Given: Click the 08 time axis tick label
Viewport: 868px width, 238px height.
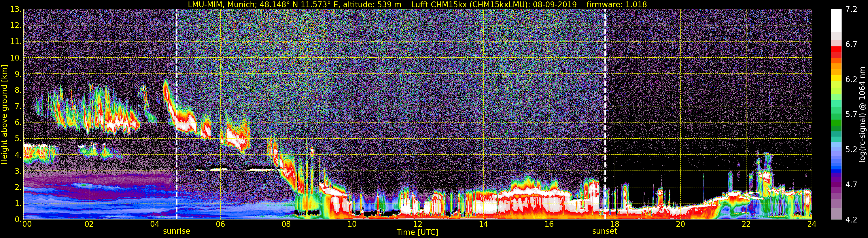Looking at the screenshot, I should [286, 224].
